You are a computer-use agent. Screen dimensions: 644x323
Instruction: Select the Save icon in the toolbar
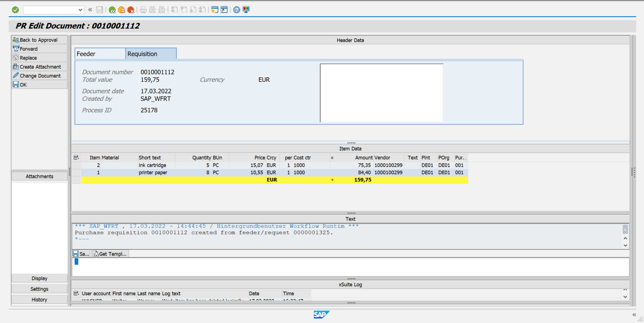coord(100,9)
